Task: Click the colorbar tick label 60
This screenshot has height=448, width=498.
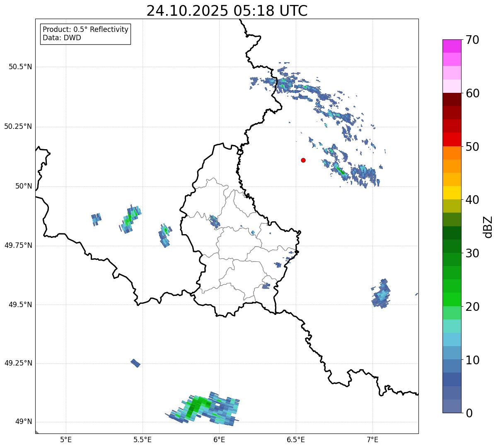Action: 472,93
